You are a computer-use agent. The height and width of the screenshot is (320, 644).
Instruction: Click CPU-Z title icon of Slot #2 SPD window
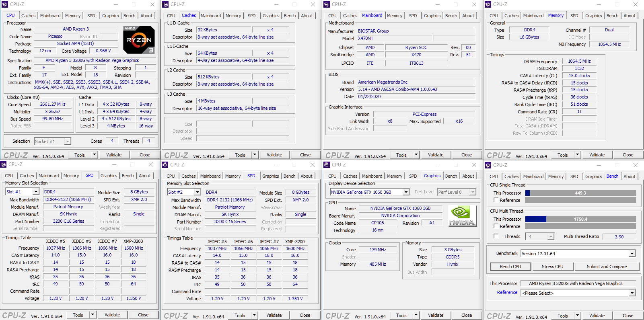click(x=165, y=164)
